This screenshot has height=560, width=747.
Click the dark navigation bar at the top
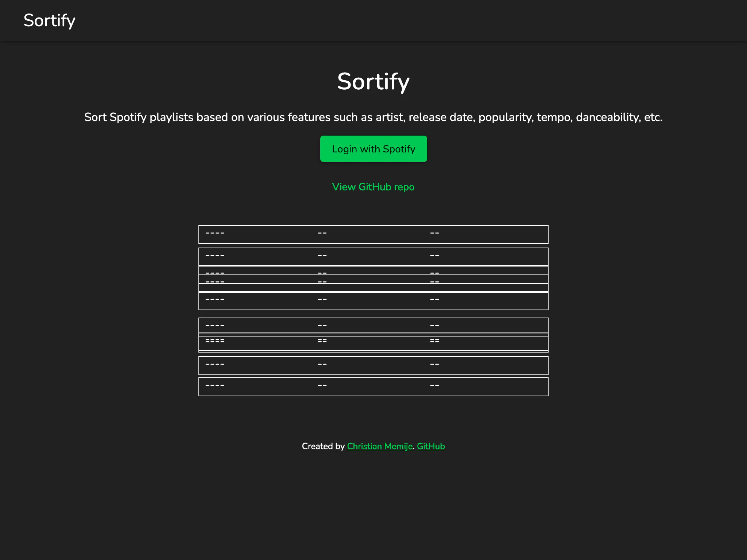point(373,20)
